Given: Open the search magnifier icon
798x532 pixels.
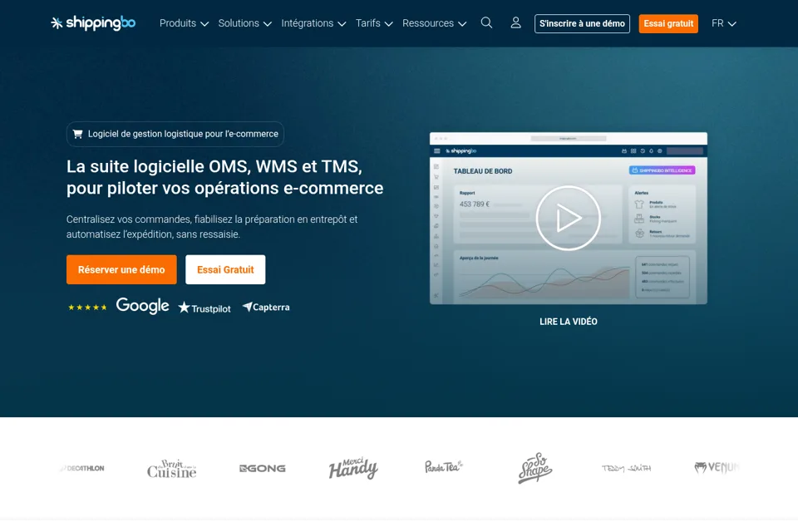Looking at the screenshot, I should [486, 23].
